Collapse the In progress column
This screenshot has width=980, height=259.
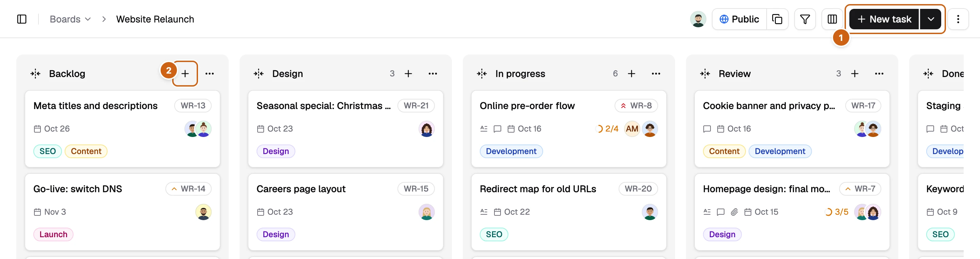(x=481, y=74)
